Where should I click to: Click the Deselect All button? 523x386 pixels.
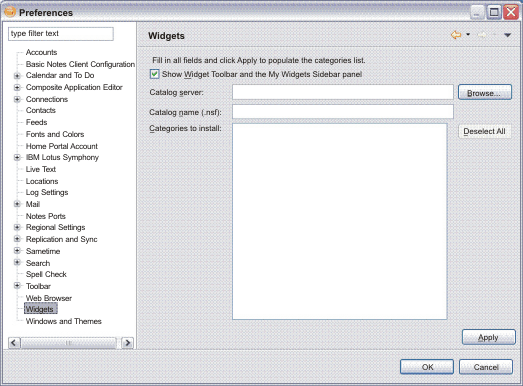point(485,131)
